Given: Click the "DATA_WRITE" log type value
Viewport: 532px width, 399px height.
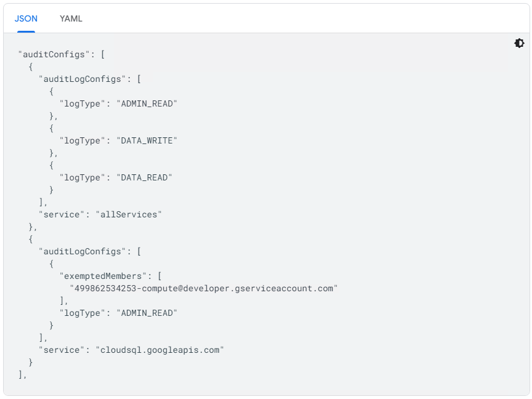Looking at the screenshot, I should coord(147,140).
